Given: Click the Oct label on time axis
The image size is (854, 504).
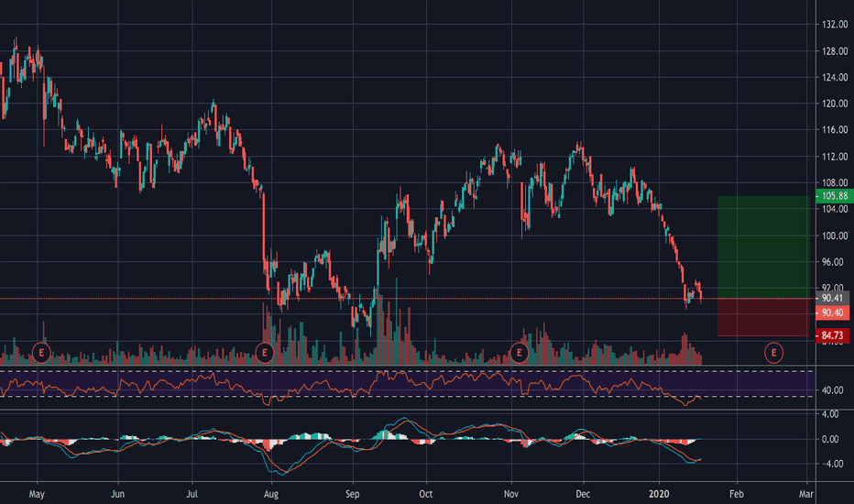Looking at the screenshot, I should coord(426,494).
